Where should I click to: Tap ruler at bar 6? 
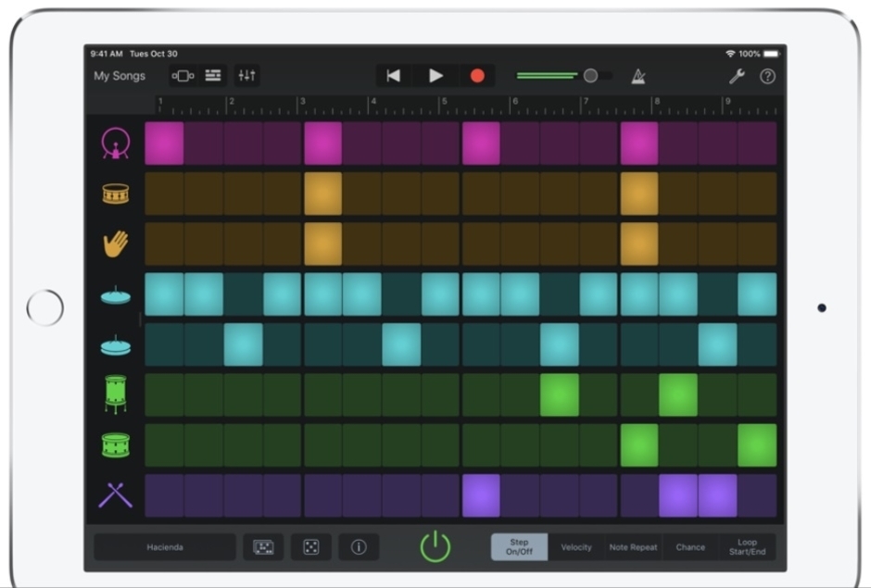coord(515,102)
